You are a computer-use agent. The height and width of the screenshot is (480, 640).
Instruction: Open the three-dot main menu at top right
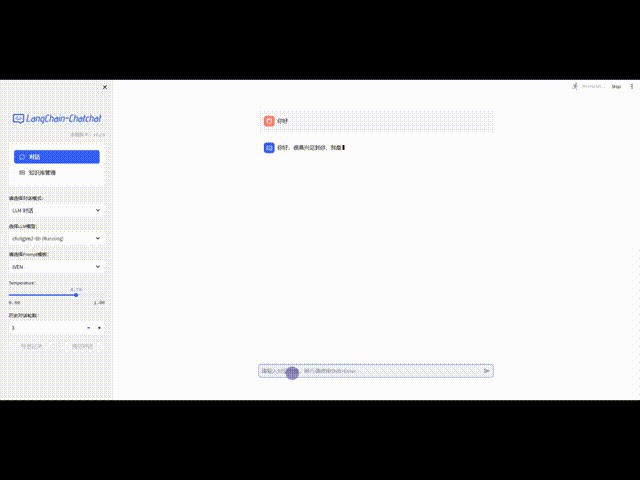pyautogui.click(x=632, y=87)
